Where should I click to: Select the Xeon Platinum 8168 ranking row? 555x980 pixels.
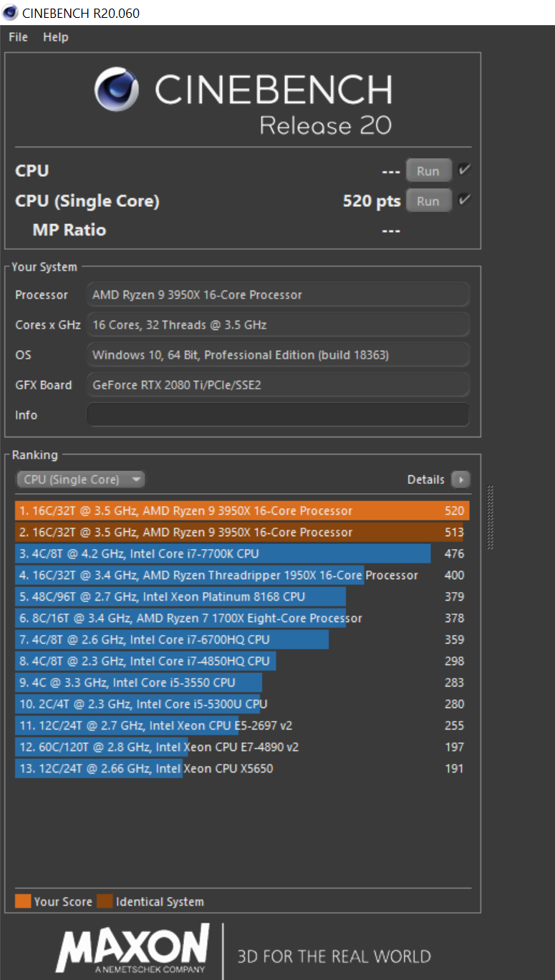point(242,597)
